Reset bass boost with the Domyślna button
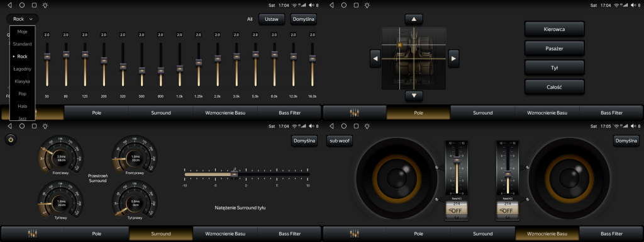Viewport: 644px width, 242px height. (x=626, y=141)
